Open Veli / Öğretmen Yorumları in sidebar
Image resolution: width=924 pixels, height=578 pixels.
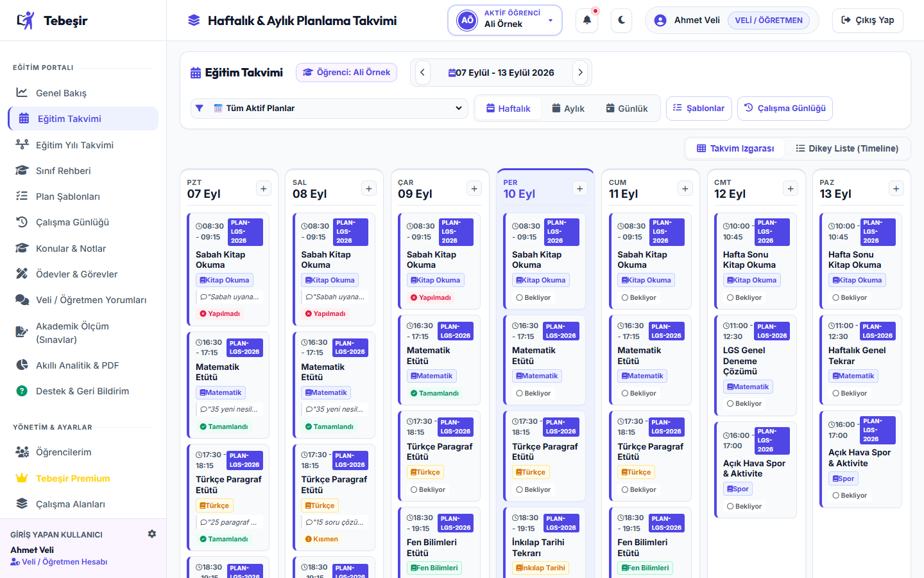83,299
